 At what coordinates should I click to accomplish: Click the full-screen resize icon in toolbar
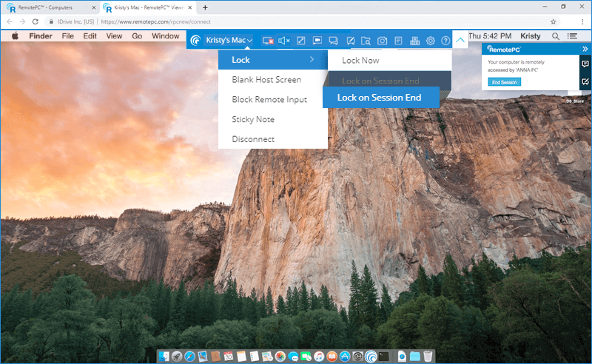300,41
